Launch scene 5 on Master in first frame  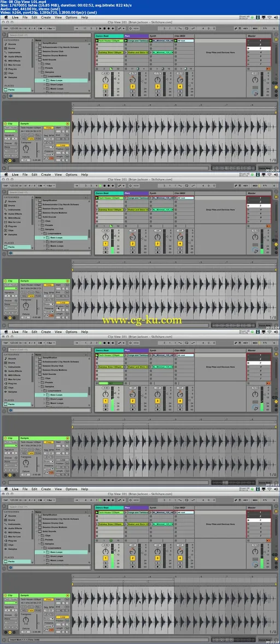[x=248, y=56]
